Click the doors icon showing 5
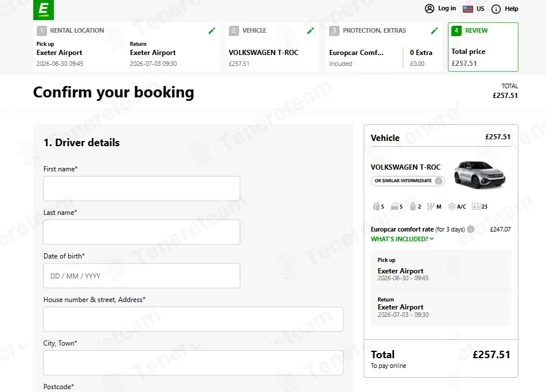The height and width of the screenshot is (392, 546). click(394, 207)
